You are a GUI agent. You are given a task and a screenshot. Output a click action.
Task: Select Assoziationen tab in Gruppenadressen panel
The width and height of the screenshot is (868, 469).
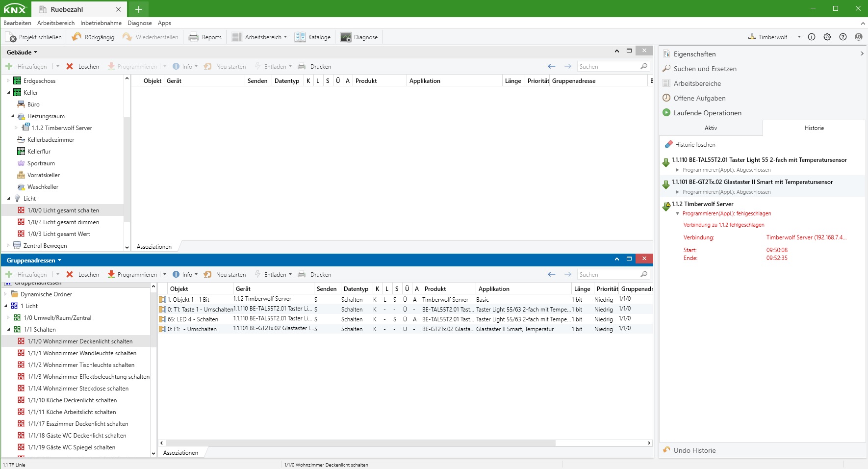(180, 452)
